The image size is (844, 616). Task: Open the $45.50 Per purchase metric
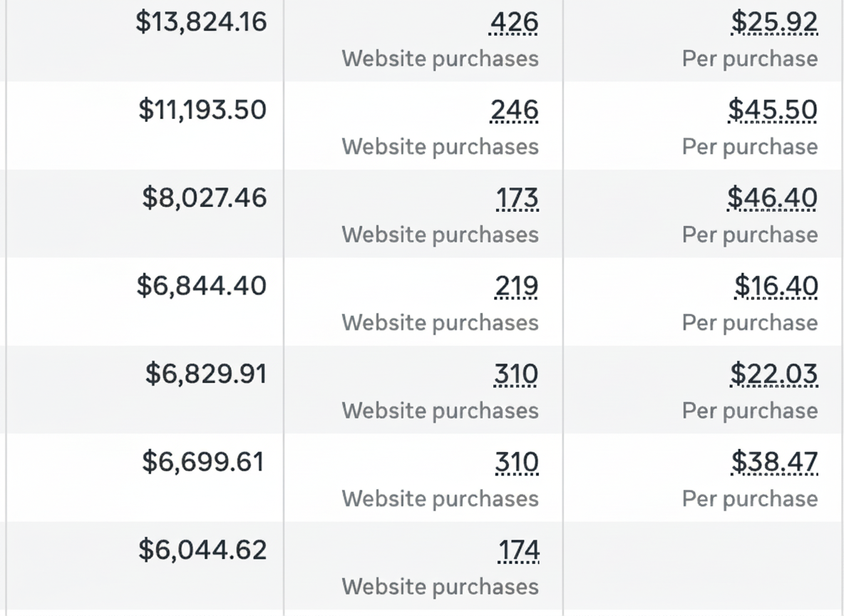tap(772, 110)
